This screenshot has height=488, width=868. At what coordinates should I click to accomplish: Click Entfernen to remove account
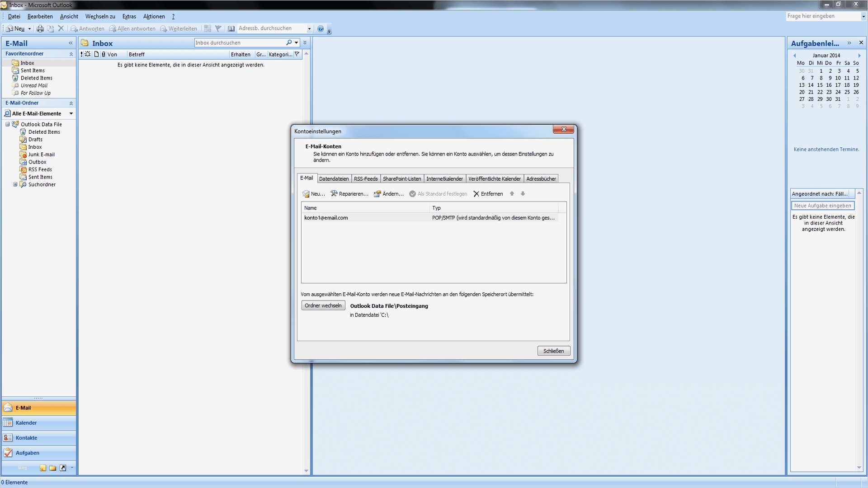coord(488,194)
